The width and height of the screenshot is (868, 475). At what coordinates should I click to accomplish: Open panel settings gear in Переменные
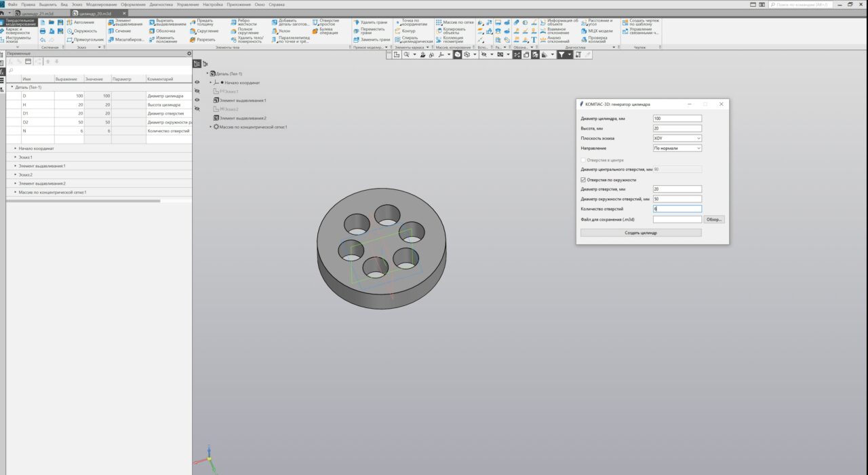tap(189, 54)
